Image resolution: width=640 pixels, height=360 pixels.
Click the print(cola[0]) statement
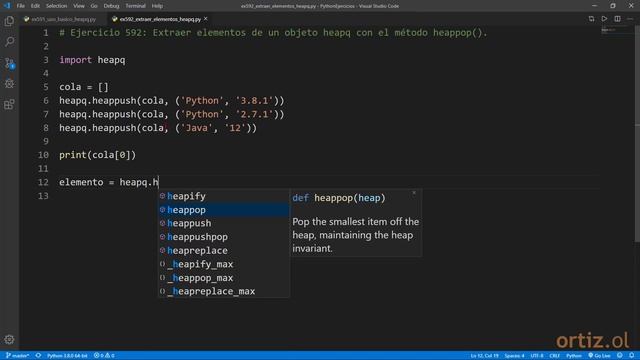[x=98, y=155]
